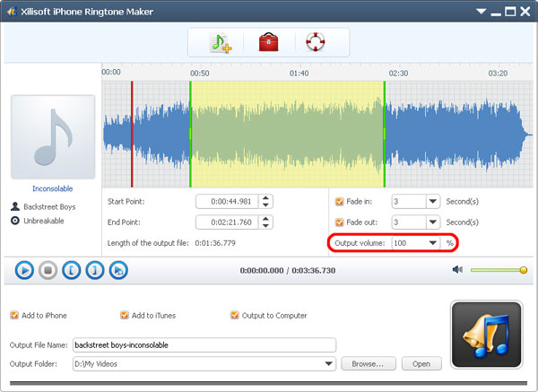
Task: Click the Xilisoft app logo icon
Action: click(12, 12)
